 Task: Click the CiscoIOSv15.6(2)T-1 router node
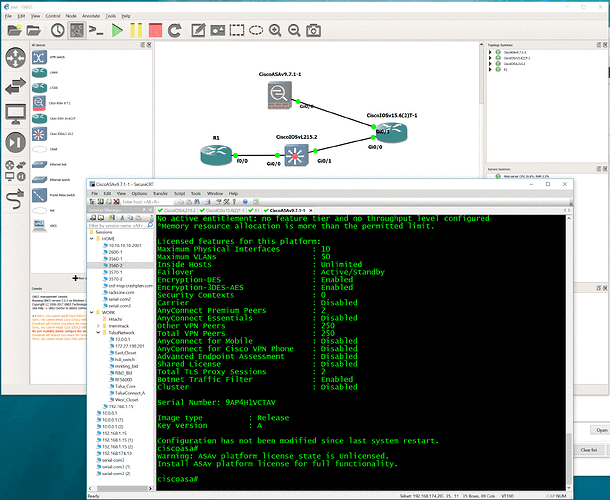click(392, 132)
